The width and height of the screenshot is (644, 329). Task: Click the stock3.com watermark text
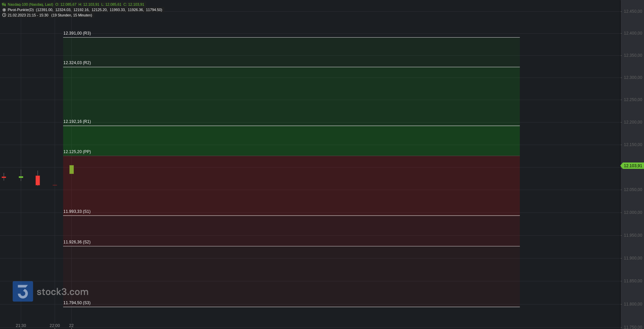pos(62,292)
